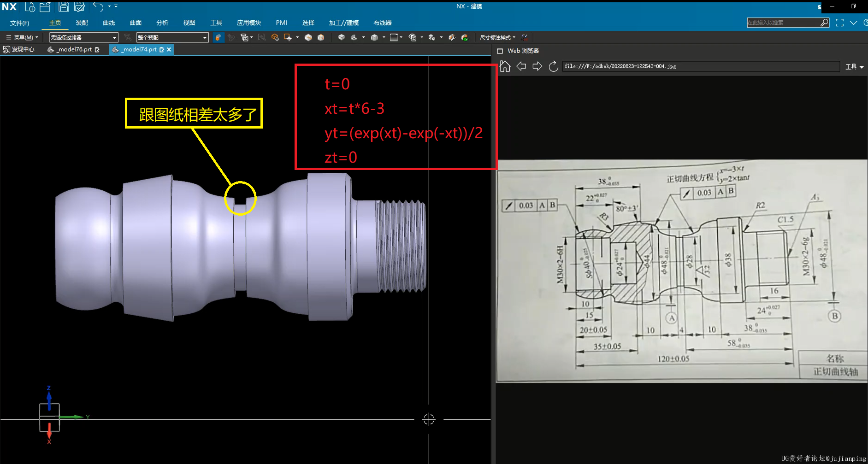Open the 整个装配 selection scope combo box

pos(172,37)
